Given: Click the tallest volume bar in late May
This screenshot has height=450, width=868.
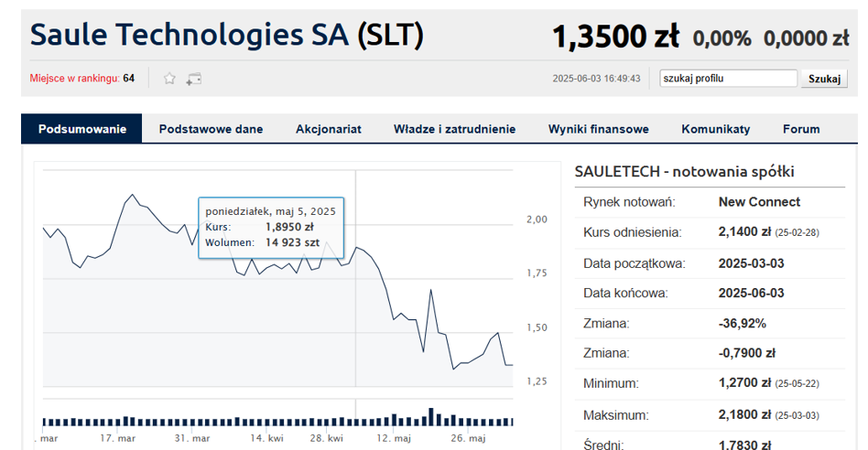Looking at the screenshot, I should [430, 417].
